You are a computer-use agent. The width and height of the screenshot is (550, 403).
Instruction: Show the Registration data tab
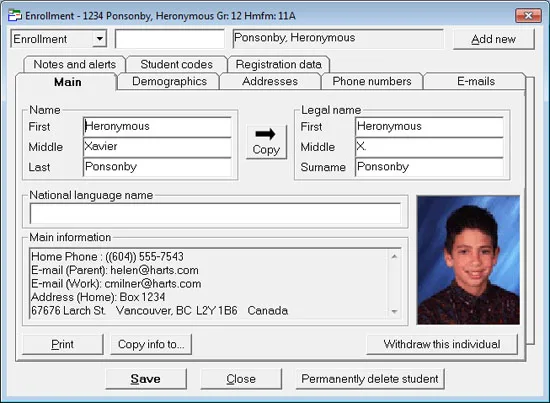279,64
